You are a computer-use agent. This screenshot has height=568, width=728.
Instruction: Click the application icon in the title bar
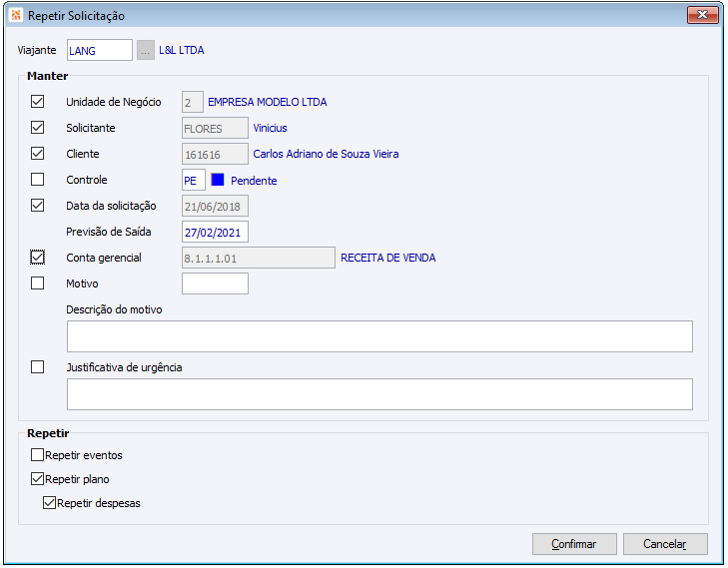(16, 15)
